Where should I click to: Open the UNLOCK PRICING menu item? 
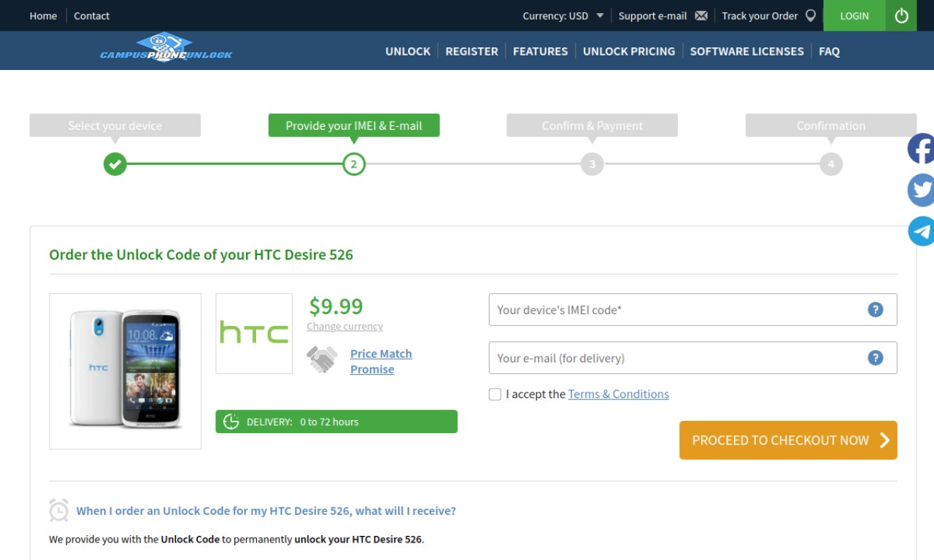[x=629, y=51]
